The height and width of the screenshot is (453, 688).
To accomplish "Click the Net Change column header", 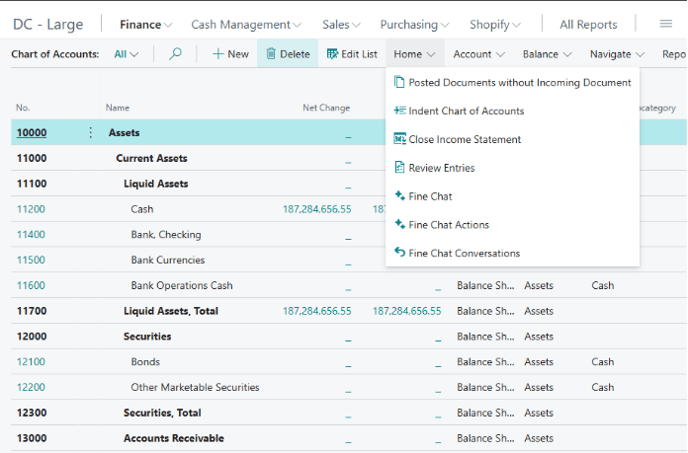I will [x=326, y=108].
